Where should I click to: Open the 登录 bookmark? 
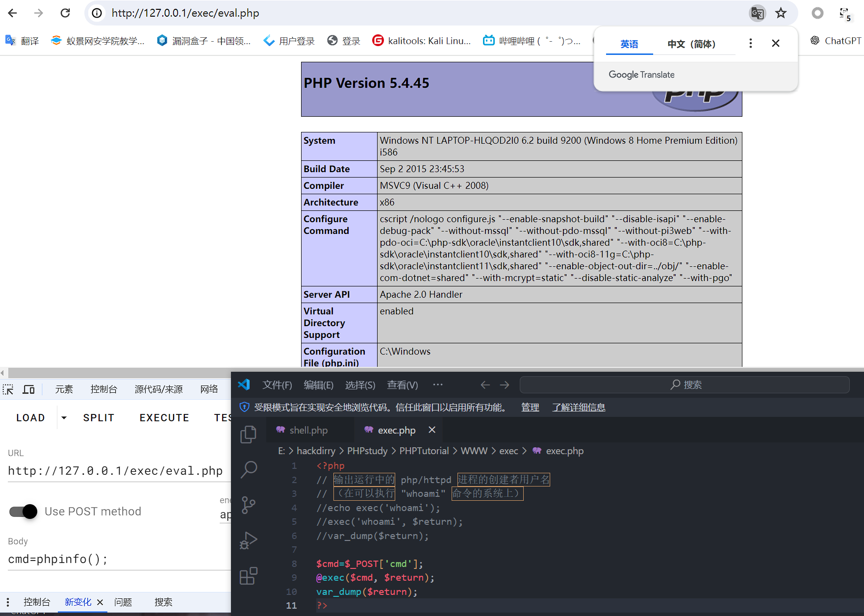(344, 41)
